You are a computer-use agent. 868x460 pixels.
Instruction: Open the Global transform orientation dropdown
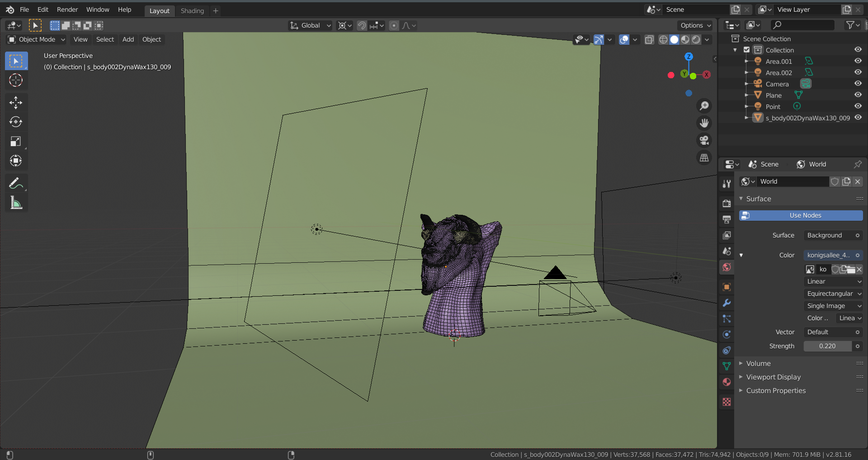[310, 25]
